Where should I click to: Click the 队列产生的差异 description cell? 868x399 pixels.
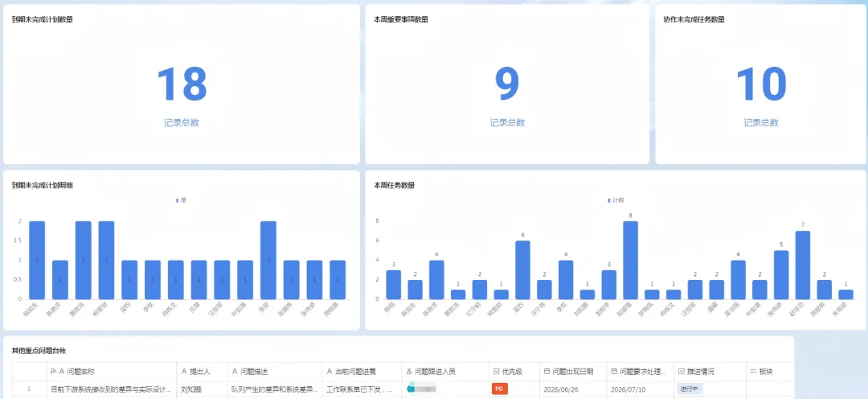tap(275, 389)
